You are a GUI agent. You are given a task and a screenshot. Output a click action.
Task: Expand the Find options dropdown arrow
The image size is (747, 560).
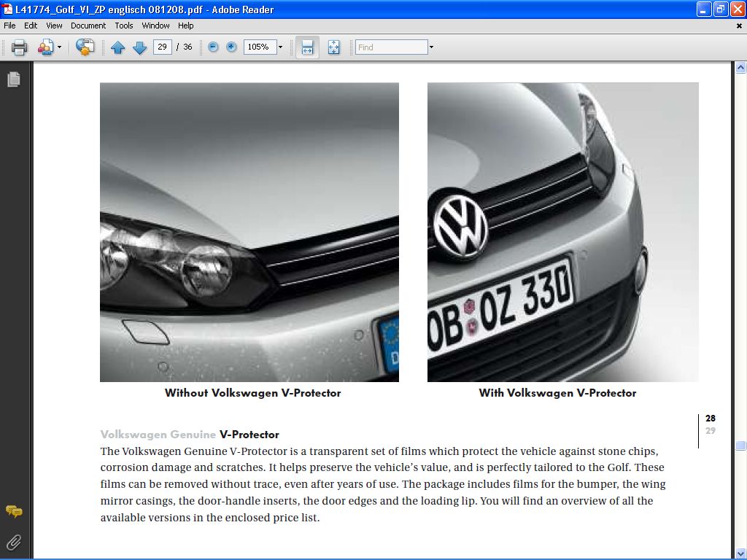coord(431,47)
